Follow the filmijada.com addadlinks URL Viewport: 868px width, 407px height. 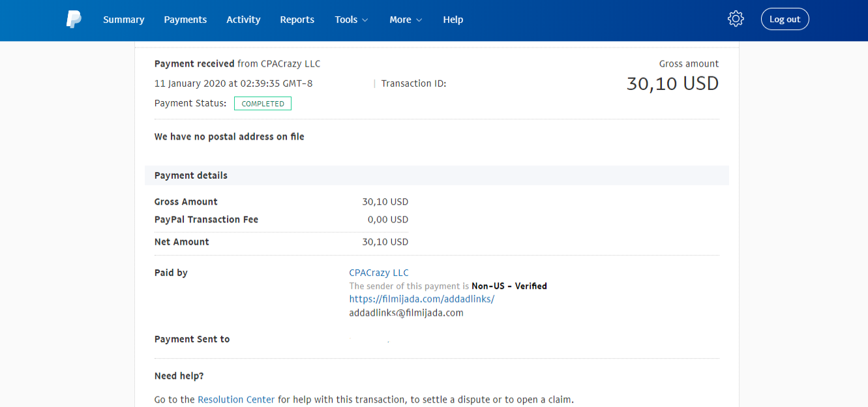[x=422, y=299]
